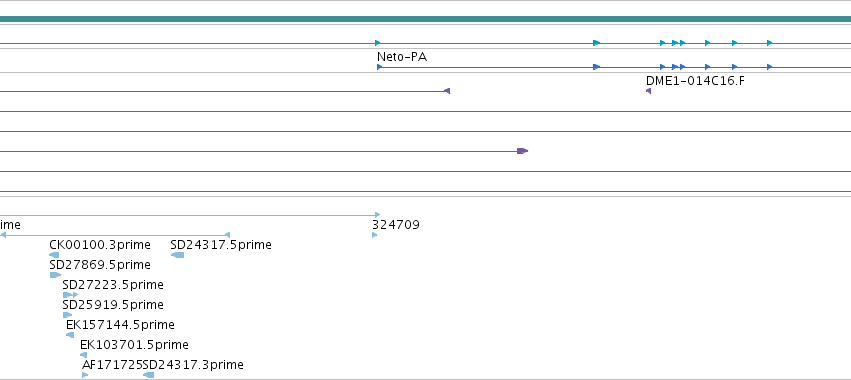Click the SD27869.5prime EST label
The image size is (851, 380).
pyautogui.click(x=100, y=265)
